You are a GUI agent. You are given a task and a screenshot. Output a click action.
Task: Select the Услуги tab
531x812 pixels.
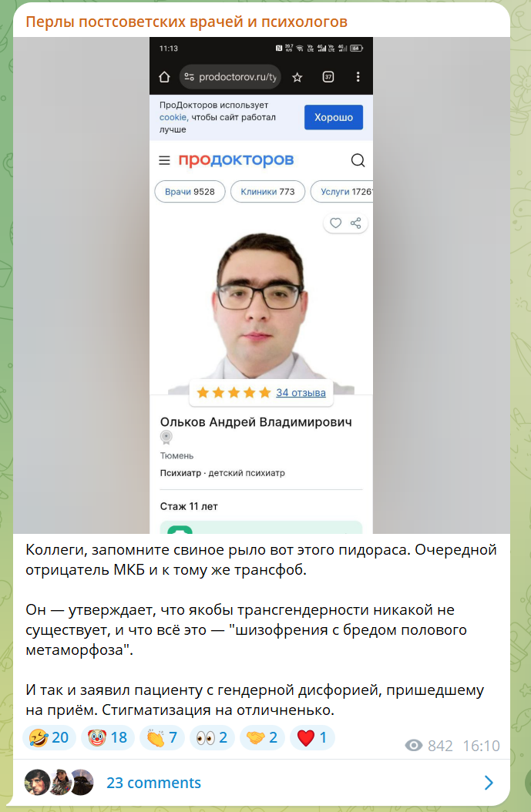(x=342, y=192)
